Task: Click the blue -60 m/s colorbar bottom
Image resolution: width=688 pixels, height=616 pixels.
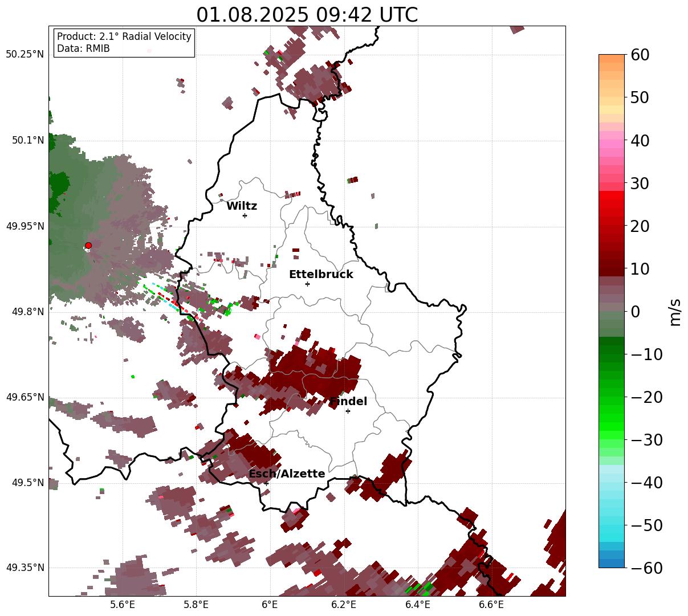Action: coord(612,563)
